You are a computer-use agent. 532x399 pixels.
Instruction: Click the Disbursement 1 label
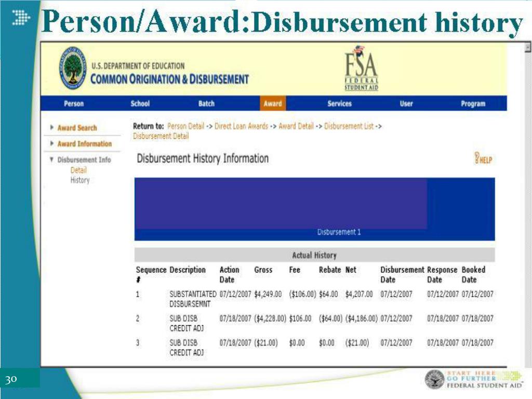(339, 232)
